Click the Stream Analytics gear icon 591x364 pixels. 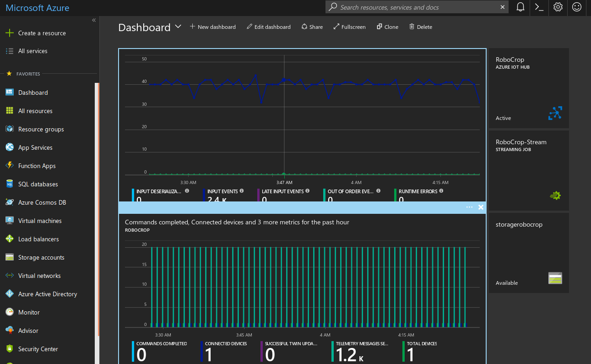tap(555, 196)
